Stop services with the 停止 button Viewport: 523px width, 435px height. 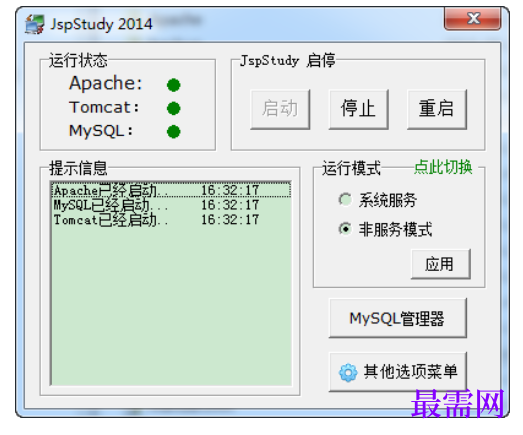[359, 109]
